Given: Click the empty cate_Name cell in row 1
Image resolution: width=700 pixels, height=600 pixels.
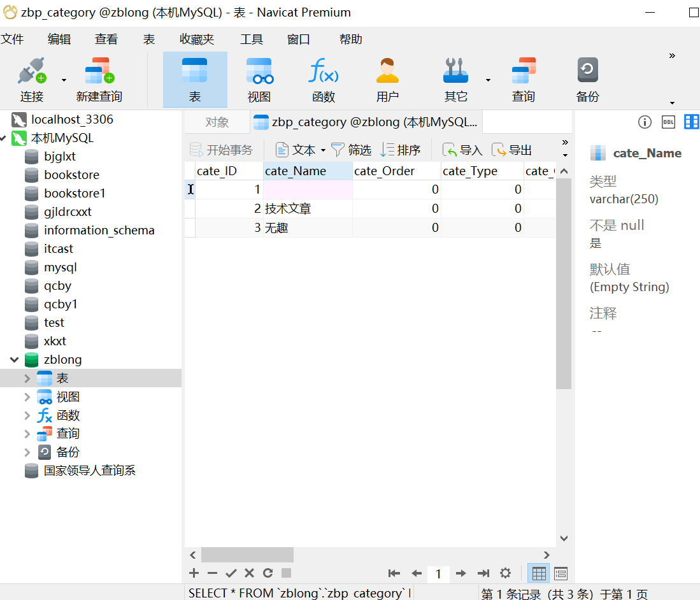Looking at the screenshot, I should click(x=308, y=189).
